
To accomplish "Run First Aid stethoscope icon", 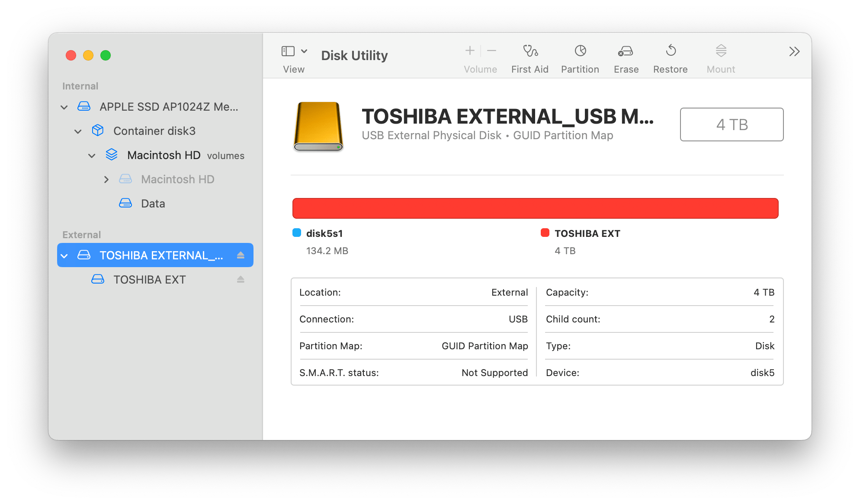I will (530, 51).
